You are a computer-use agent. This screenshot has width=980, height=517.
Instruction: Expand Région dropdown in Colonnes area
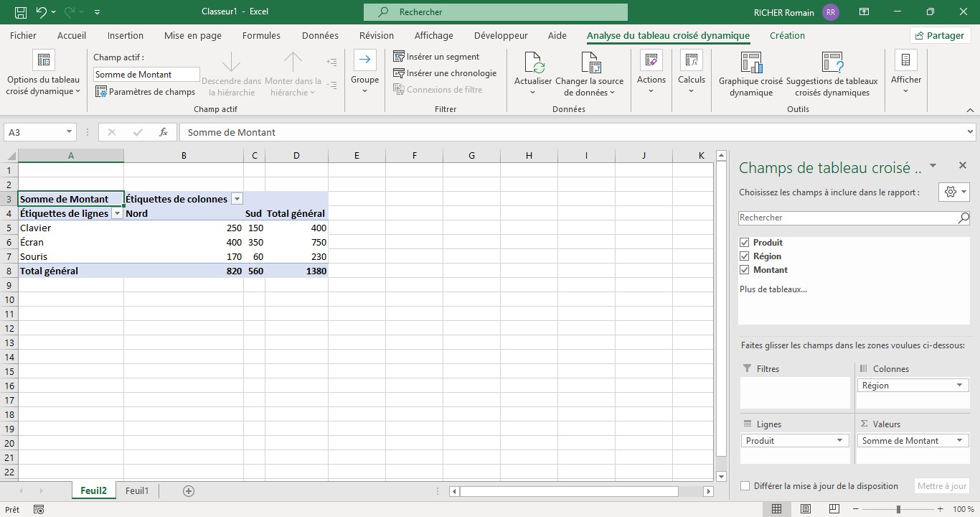click(x=960, y=386)
